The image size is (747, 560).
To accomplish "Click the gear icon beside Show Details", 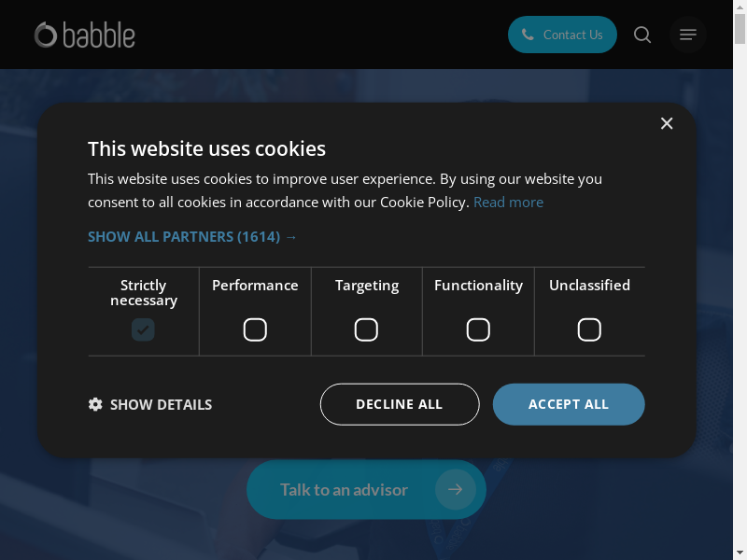I will click(95, 404).
